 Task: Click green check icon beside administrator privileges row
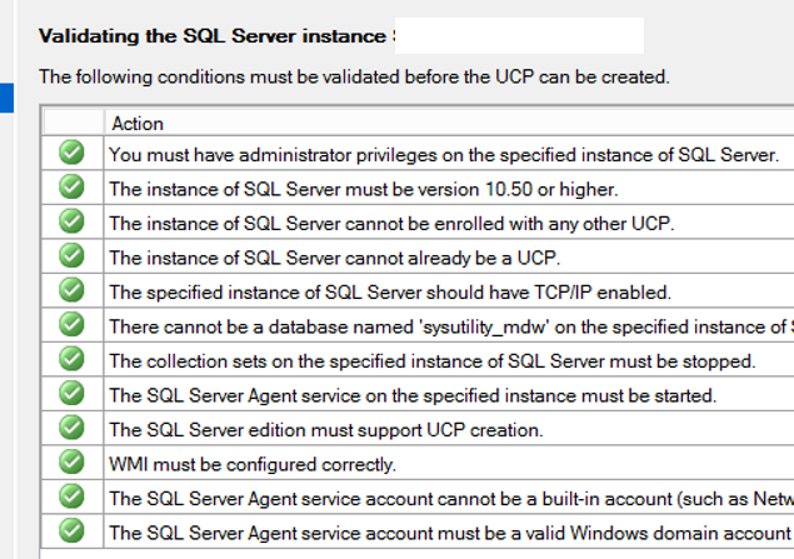click(71, 152)
